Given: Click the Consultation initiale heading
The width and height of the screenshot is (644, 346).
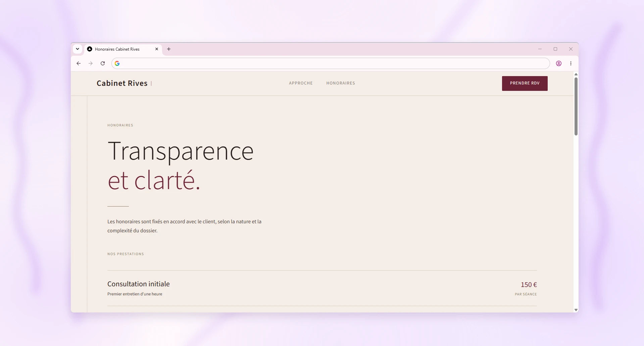Looking at the screenshot, I should tap(139, 284).
